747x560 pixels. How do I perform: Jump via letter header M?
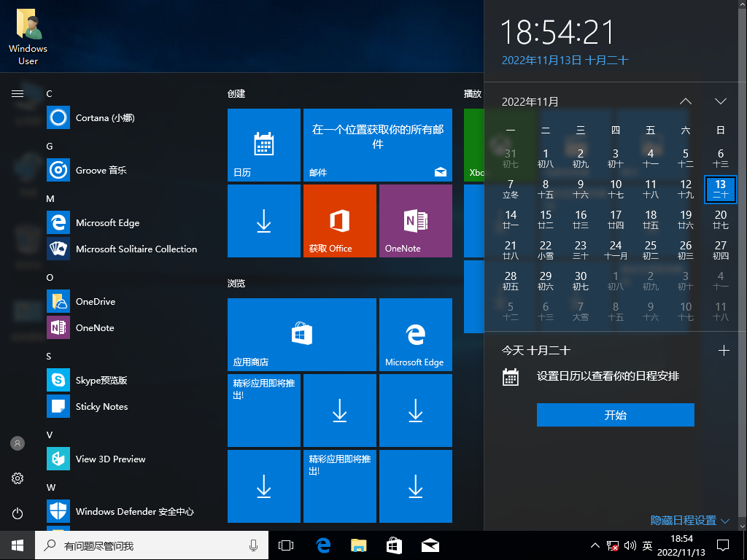(x=50, y=198)
